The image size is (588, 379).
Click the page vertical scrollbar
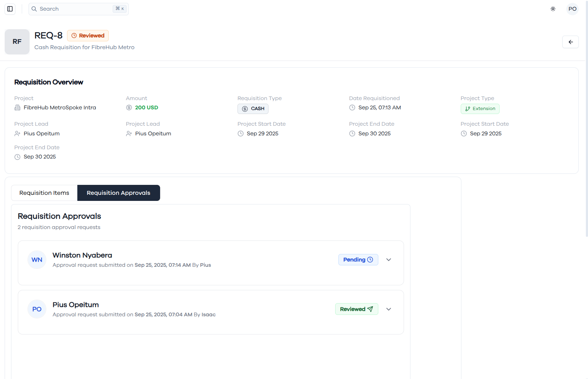[587, 118]
